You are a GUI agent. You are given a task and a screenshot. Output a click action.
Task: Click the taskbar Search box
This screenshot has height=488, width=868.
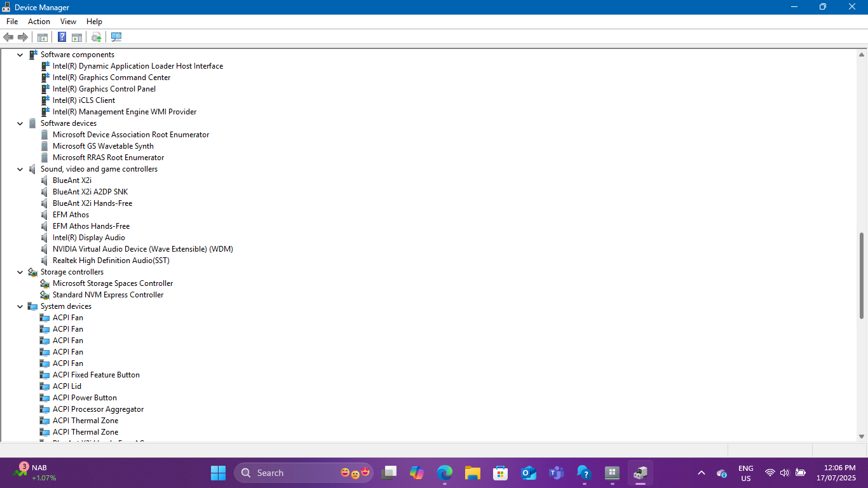tap(304, 473)
